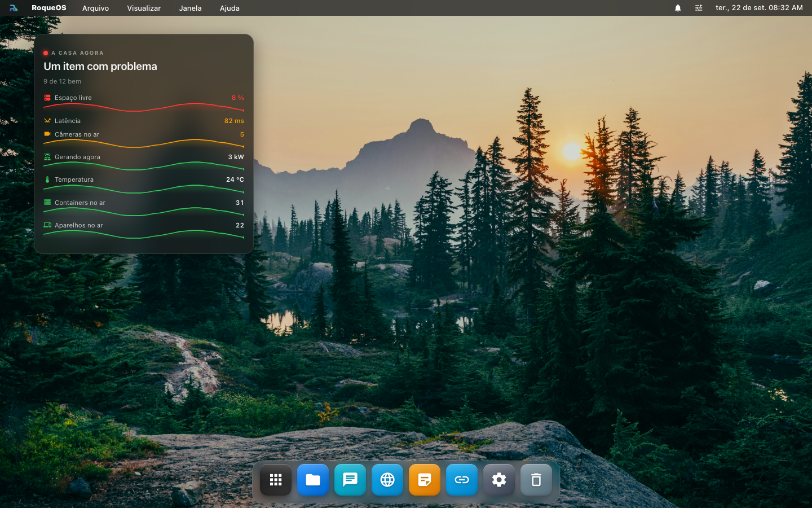The height and width of the screenshot is (508, 812).
Task: Click the 'Containers no ar' label
Action: tap(80, 203)
